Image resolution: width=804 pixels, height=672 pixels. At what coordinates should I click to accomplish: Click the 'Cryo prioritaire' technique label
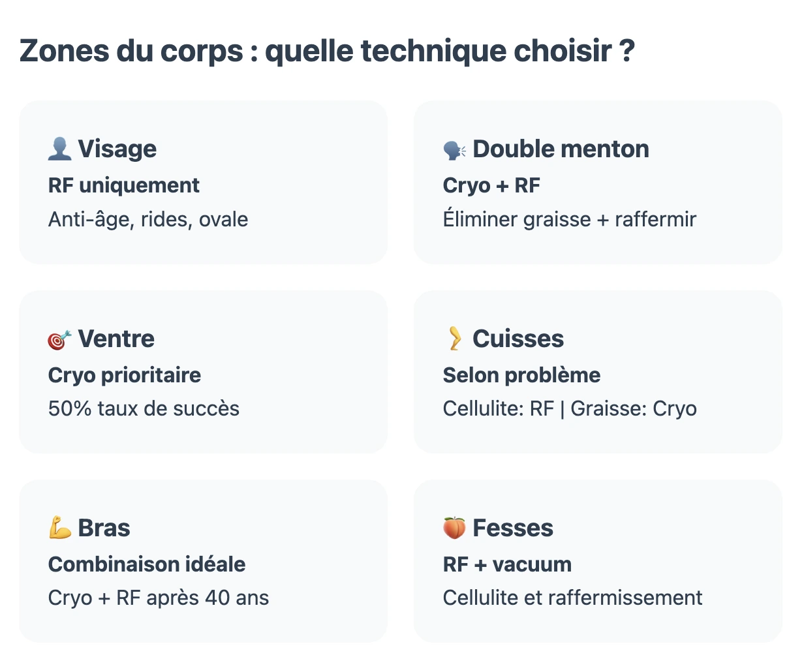click(125, 376)
